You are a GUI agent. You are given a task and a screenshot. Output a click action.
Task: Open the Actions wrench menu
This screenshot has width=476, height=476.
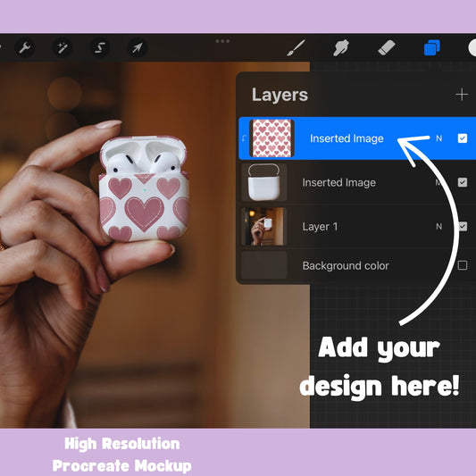[24, 47]
